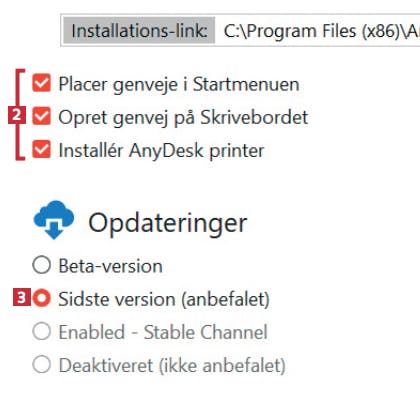Uncheck the Placer genveje i Startmenuen checkbox
The height and width of the screenshot is (396, 420).
pos(41,83)
